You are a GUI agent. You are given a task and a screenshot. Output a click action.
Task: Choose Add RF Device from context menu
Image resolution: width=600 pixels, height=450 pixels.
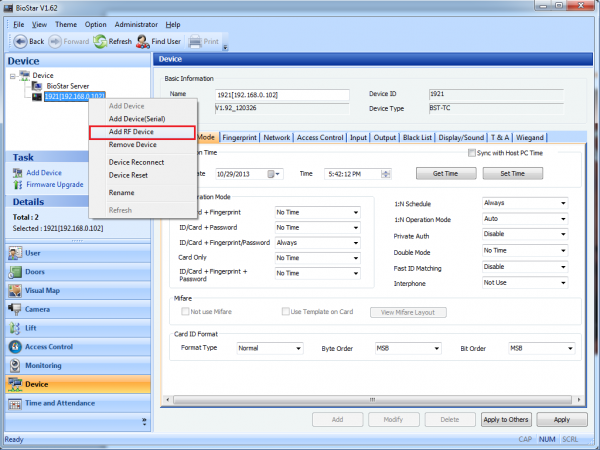[131, 132]
